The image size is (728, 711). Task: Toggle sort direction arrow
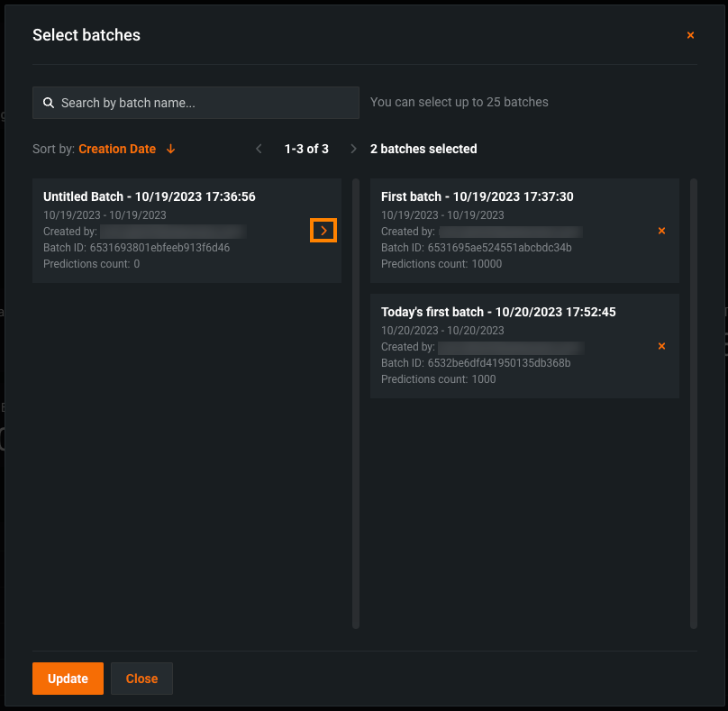click(x=171, y=149)
